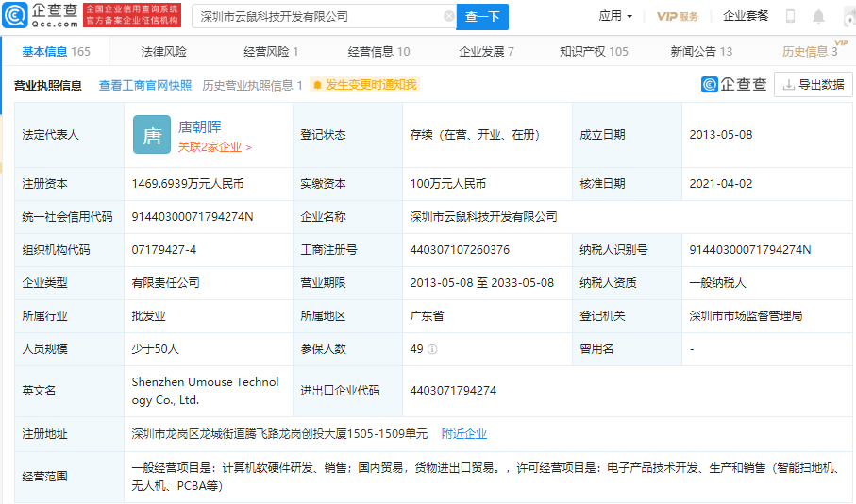The image size is (856, 504).
Task: Click registered capital 1469.6939万元人民币
Action: 188,184
